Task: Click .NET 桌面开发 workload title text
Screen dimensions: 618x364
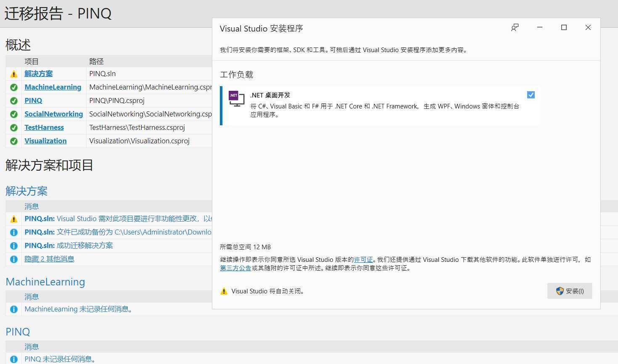Action: point(270,95)
